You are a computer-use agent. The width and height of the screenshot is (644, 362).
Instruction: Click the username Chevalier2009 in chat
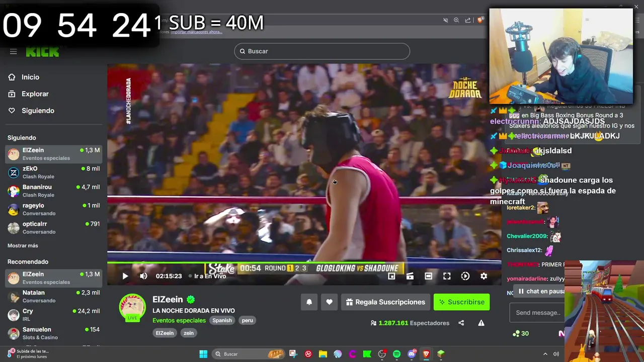(527, 236)
